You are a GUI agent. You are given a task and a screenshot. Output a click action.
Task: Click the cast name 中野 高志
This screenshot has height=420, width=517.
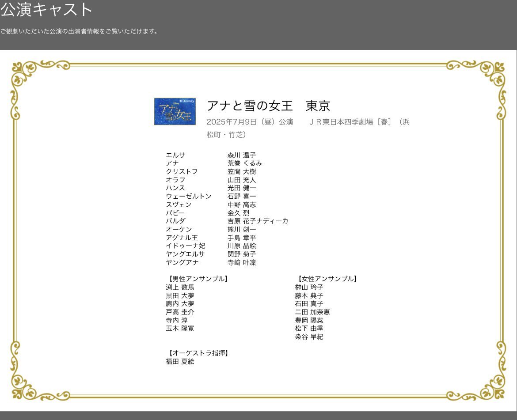coord(242,204)
